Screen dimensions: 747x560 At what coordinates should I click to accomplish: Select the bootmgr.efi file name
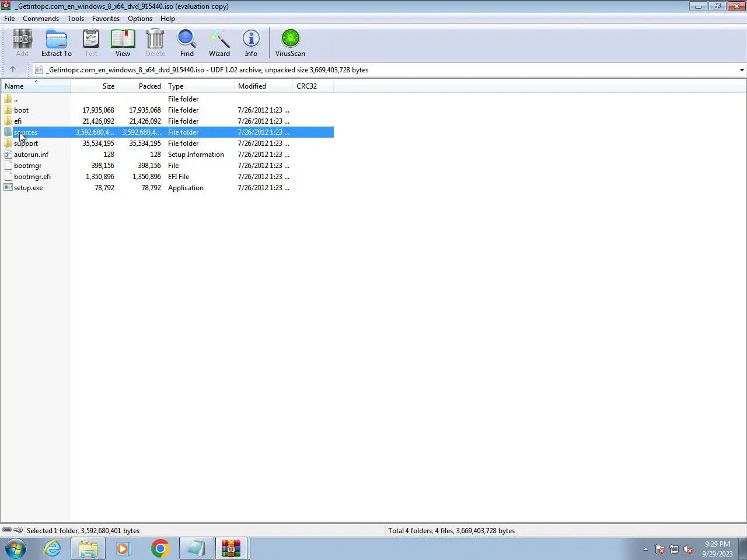click(32, 177)
